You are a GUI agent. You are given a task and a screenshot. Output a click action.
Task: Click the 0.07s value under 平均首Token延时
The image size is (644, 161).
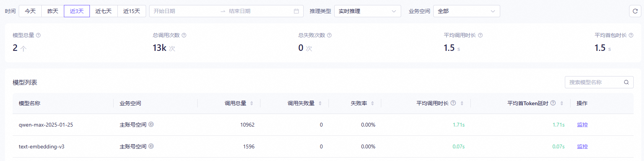click(559, 146)
